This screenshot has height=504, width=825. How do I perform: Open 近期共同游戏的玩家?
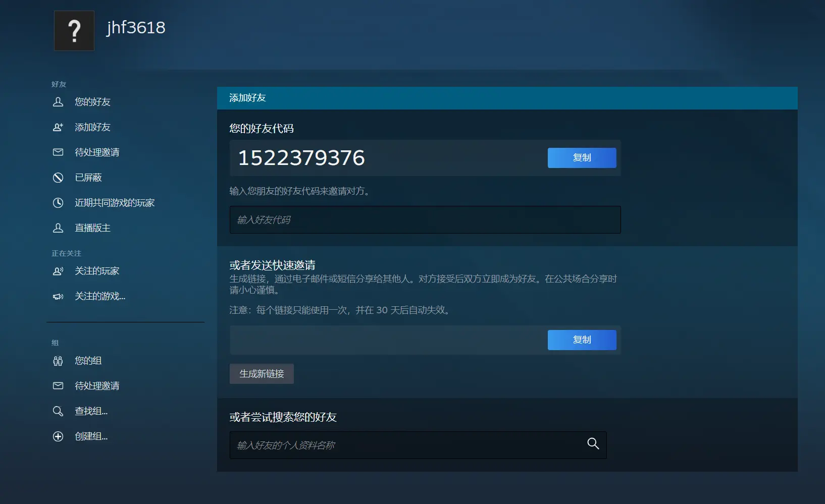pyautogui.click(x=115, y=203)
